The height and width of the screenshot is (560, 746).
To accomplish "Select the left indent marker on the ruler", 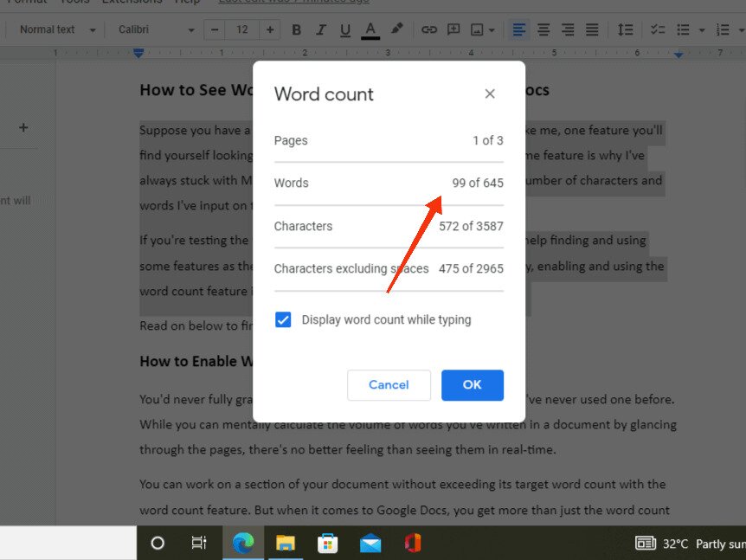I will (x=138, y=53).
